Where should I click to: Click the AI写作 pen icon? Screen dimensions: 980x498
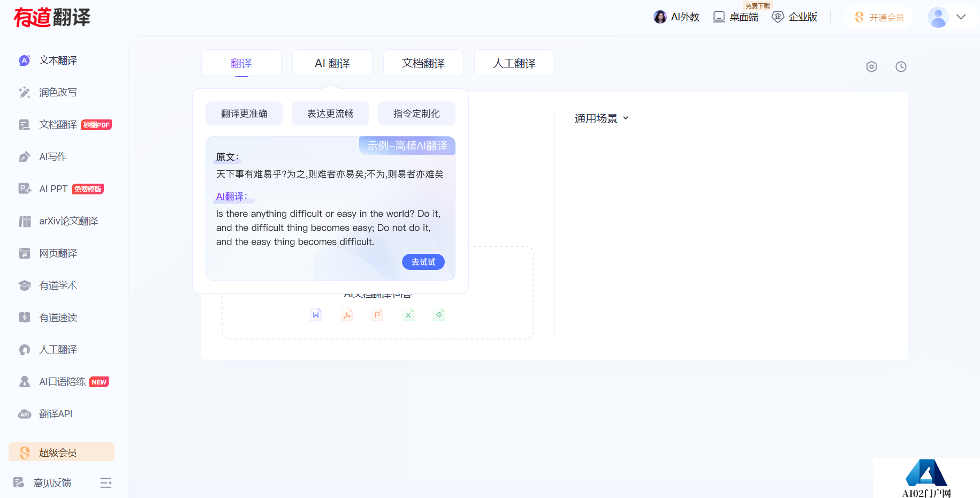(24, 157)
